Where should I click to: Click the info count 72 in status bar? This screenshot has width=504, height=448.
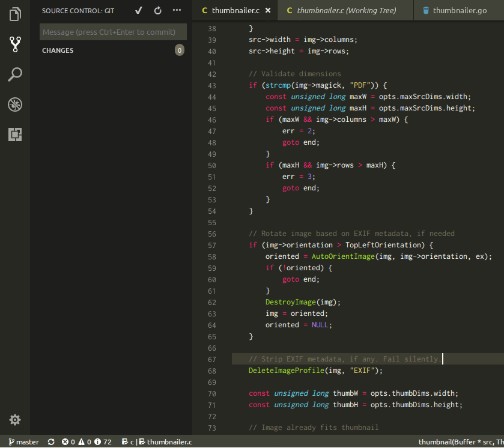tap(103, 442)
